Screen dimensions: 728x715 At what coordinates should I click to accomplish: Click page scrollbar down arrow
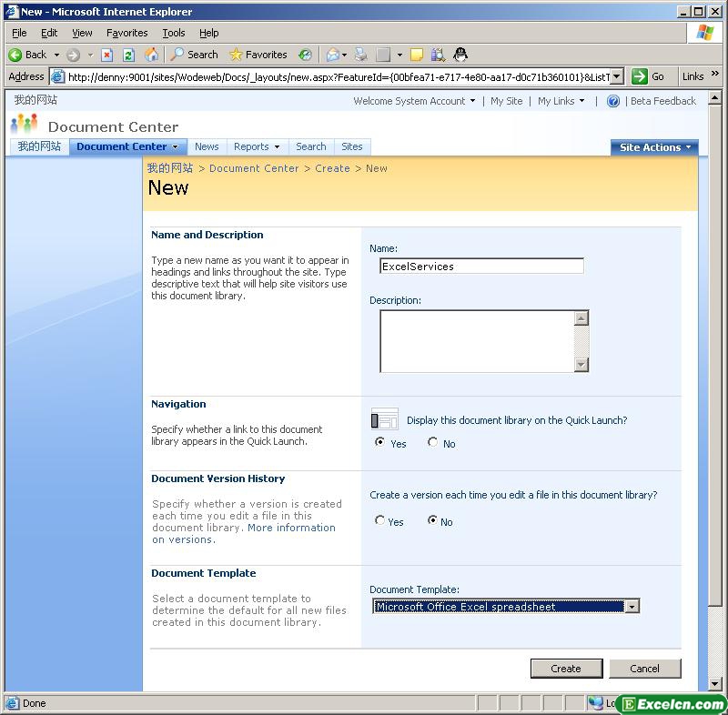(714, 683)
